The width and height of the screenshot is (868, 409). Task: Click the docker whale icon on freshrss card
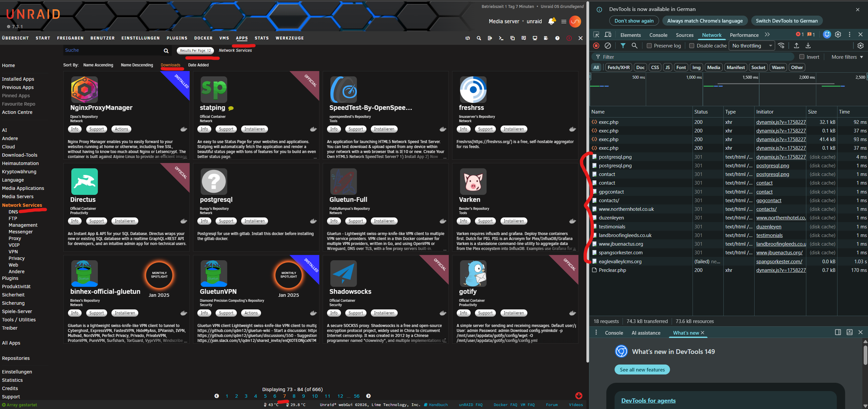click(572, 129)
